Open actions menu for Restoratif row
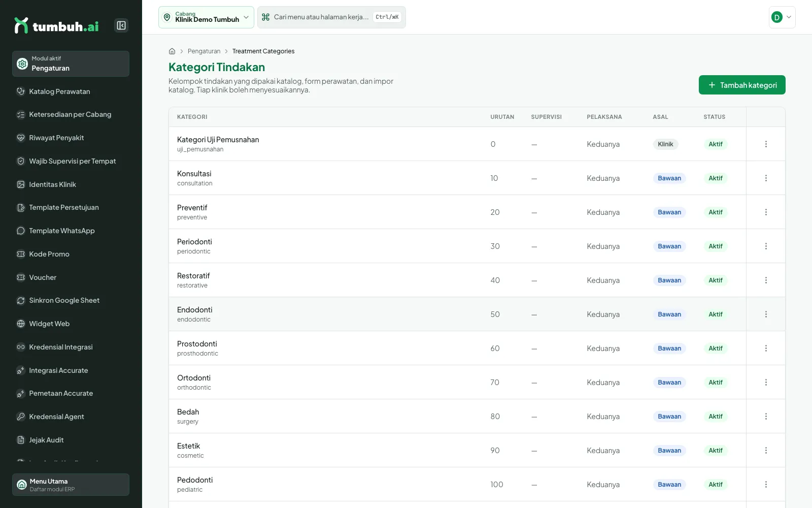The image size is (812, 508). click(766, 280)
